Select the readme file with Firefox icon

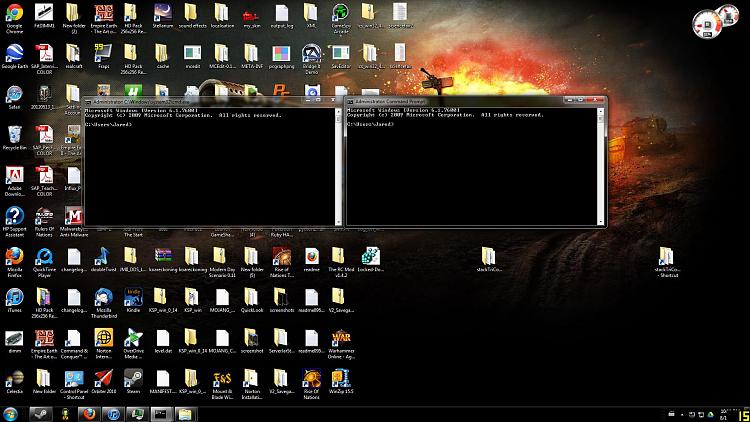click(311, 260)
